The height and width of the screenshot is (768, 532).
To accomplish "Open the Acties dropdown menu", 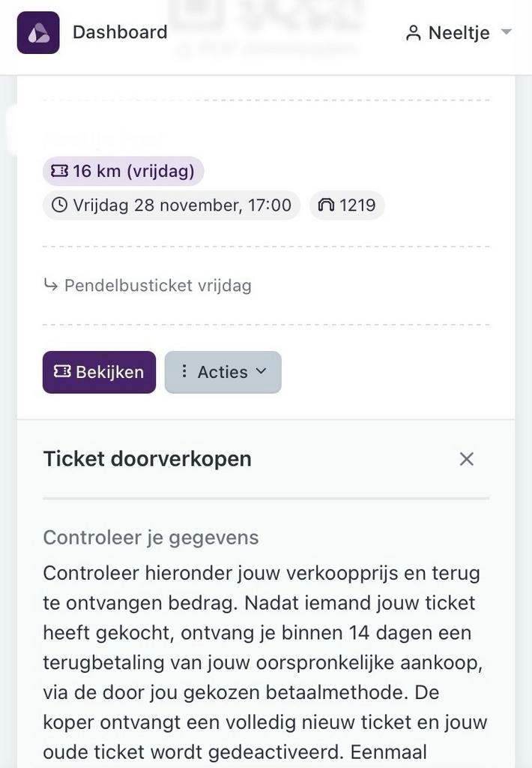I will tap(223, 371).
